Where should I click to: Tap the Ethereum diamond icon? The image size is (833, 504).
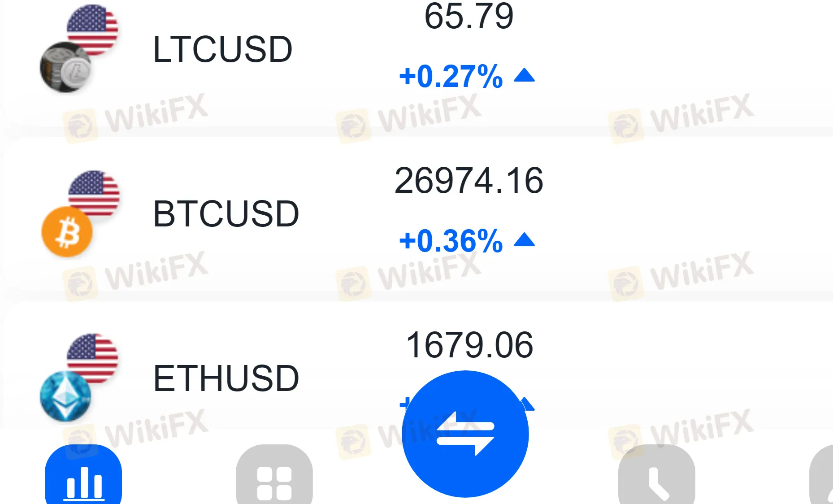(x=65, y=396)
